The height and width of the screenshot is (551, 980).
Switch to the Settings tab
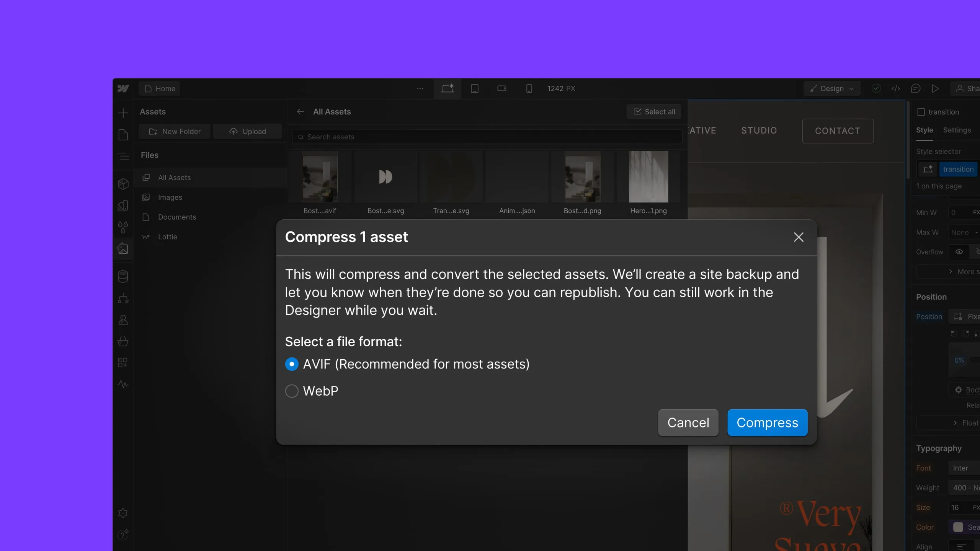coord(956,130)
